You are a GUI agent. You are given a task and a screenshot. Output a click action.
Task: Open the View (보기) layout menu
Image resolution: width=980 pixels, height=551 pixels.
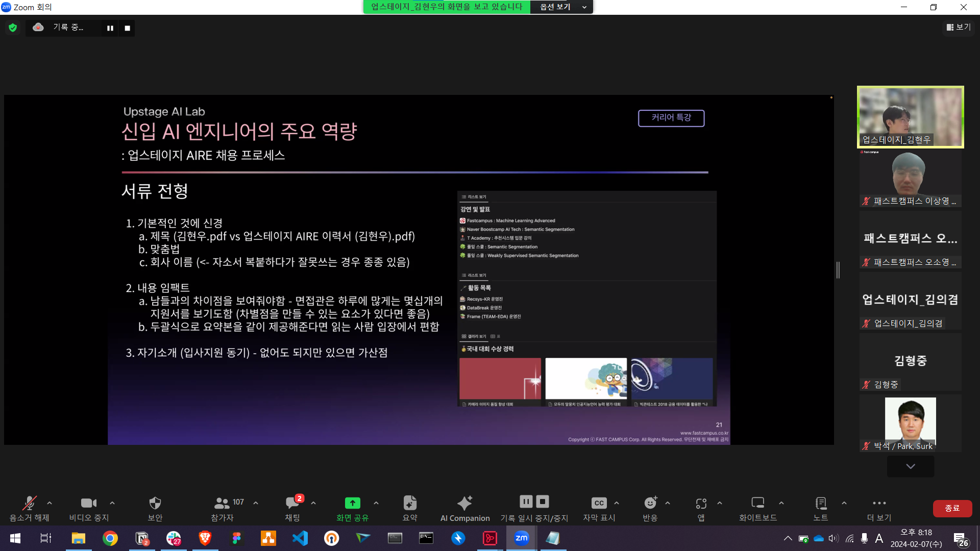point(959,27)
